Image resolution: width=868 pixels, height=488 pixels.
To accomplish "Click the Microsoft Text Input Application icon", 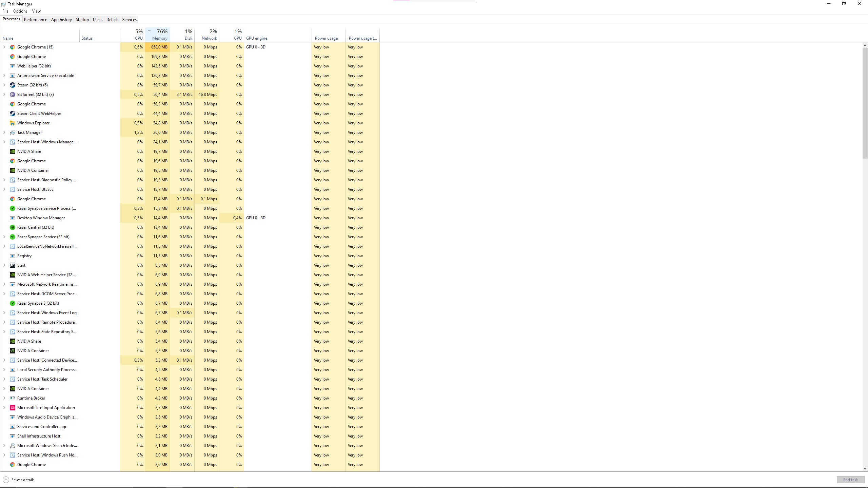I will coord(13,408).
